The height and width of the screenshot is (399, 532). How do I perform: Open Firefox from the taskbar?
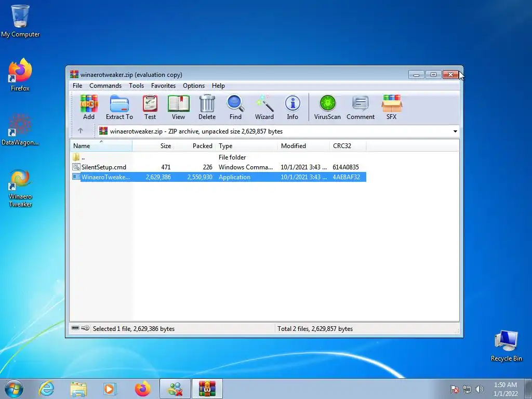(142, 389)
